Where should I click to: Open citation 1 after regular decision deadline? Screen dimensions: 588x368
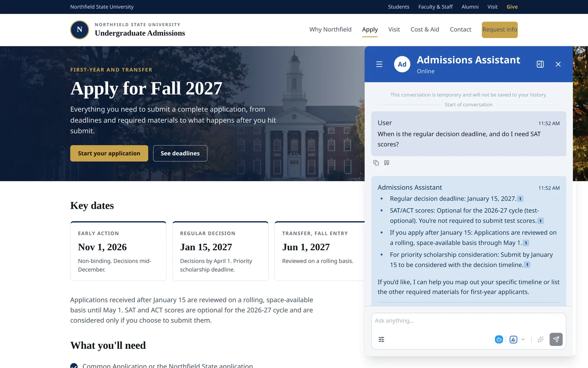(x=520, y=199)
